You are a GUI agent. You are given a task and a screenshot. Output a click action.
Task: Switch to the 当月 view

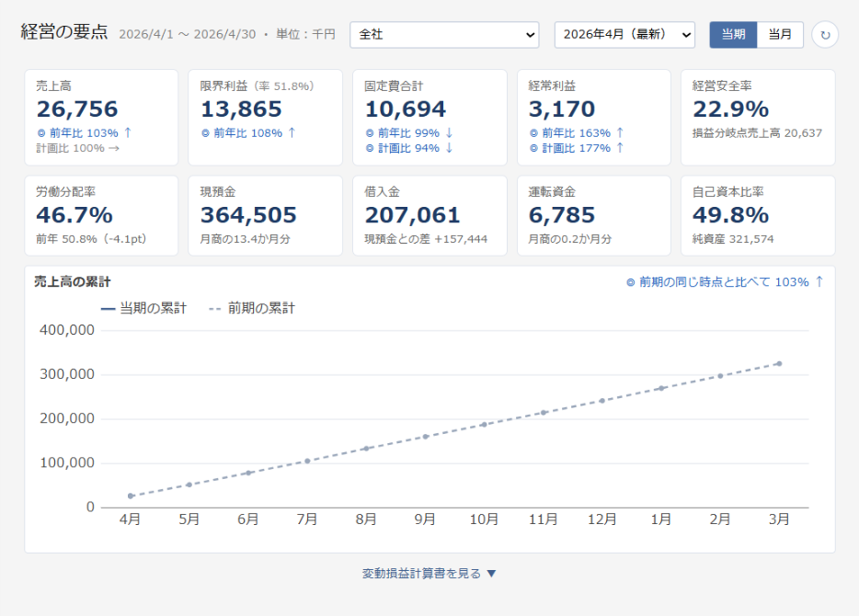pyautogui.click(x=780, y=35)
